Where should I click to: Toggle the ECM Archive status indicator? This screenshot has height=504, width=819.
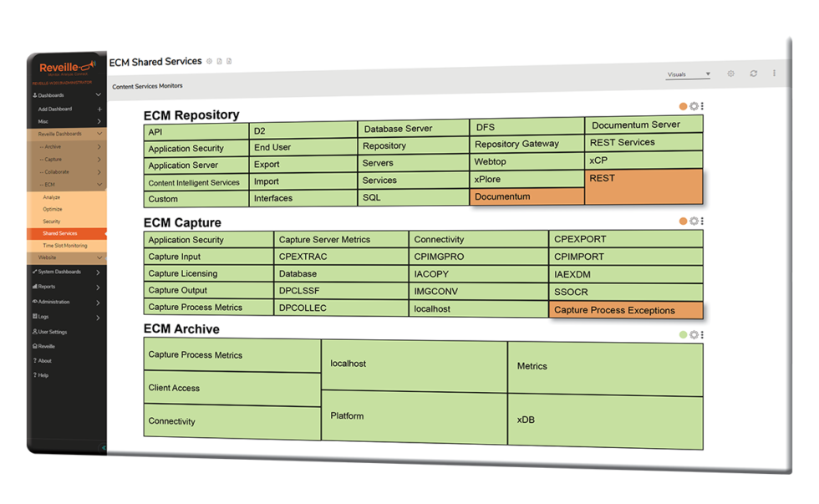click(x=683, y=334)
